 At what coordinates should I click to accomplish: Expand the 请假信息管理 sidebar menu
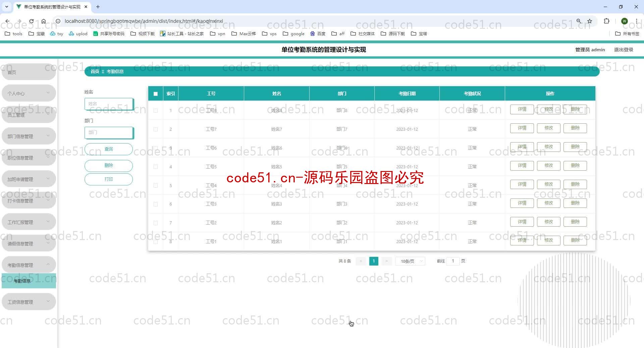[29, 243]
